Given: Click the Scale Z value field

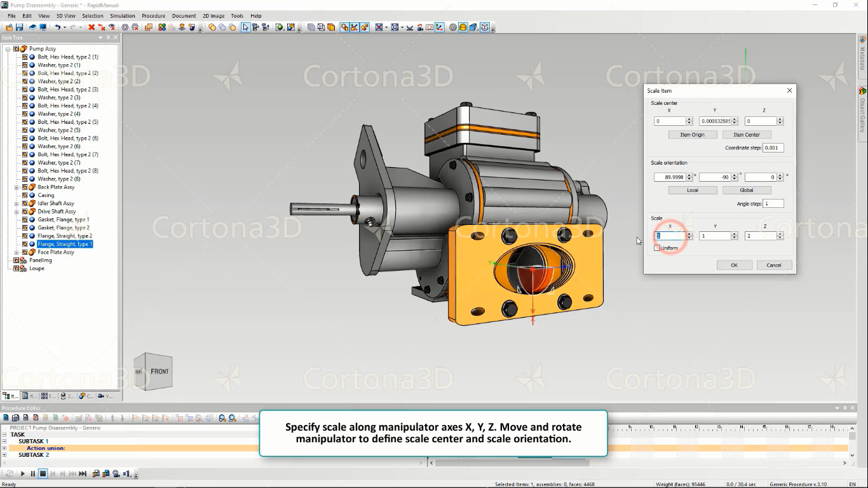Looking at the screenshot, I should [x=761, y=236].
